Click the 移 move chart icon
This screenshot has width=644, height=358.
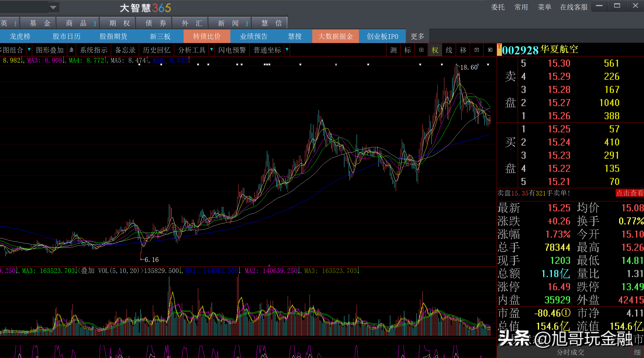[x=463, y=50]
